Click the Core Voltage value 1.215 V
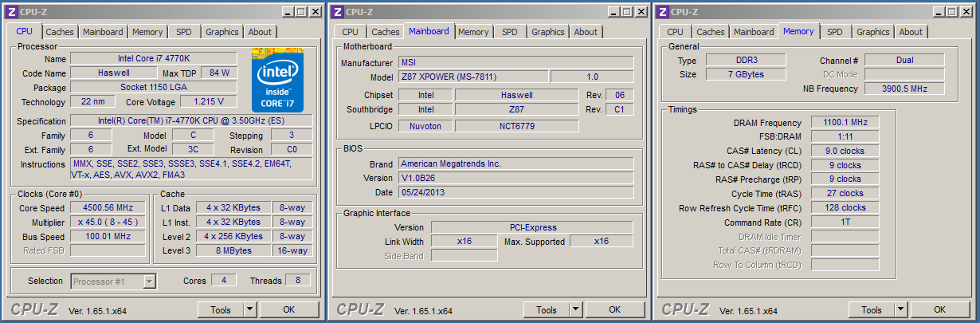This screenshot has width=980, height=323. click(x=209, y=101)
